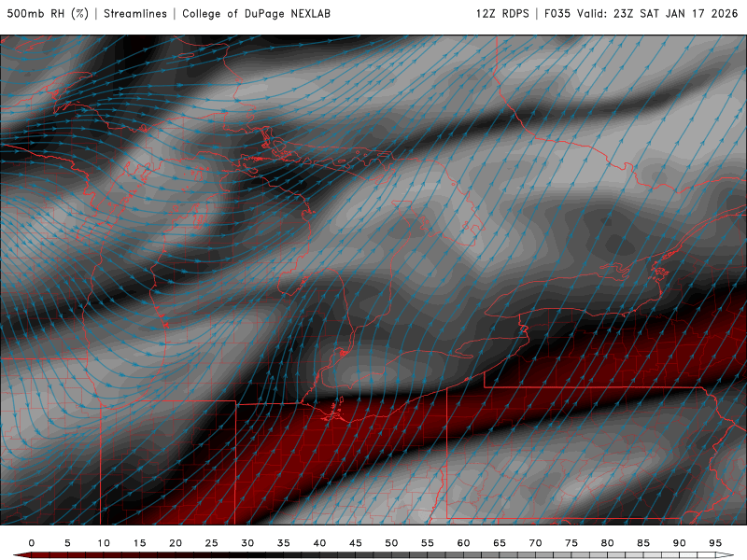Click the colorbar label '45'

356,543
